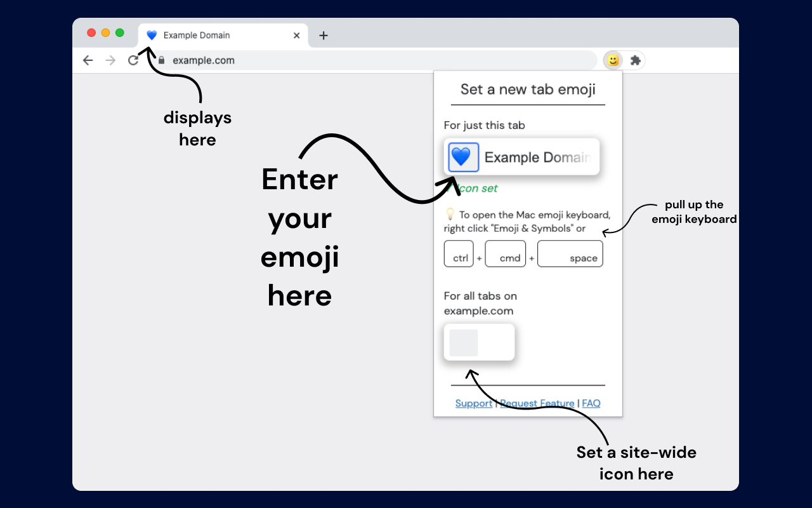Open the Support link

point(473,403)
